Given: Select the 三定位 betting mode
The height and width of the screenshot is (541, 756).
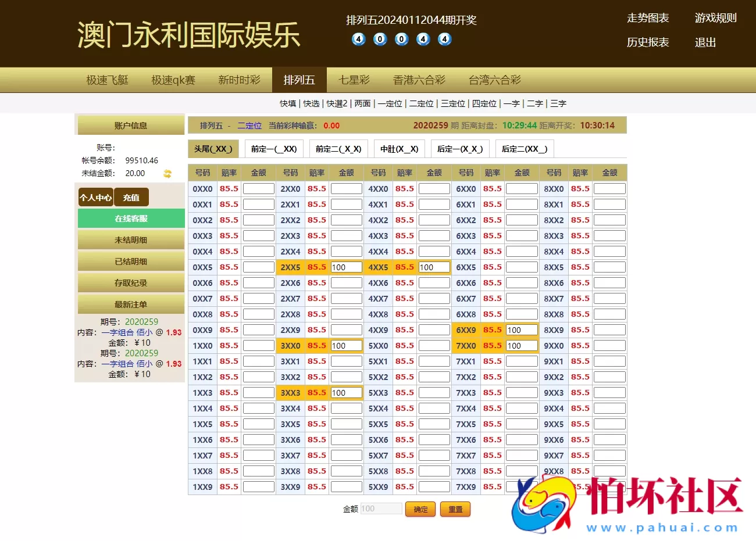Looking at the screenshot, I should [452, 103].
